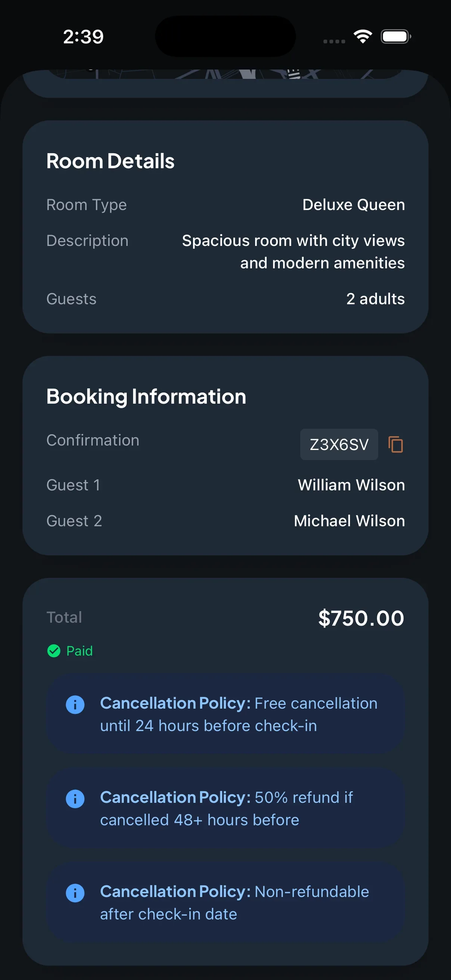The width and height of the screenshot is (451, 980).
Task: Tap guest name William Wilson
Action: [x=351, y=485]
